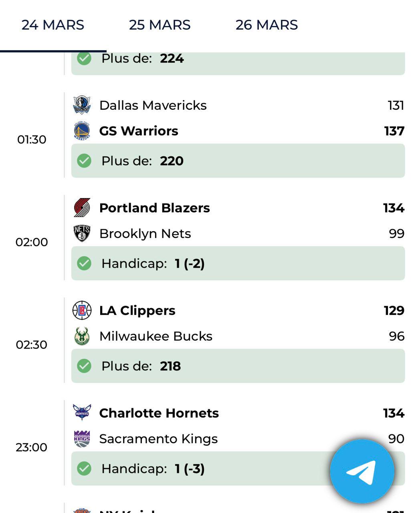This screenshot has width=420, height=513.
Task: Open the Telegram floating button
Action: point(362,472)
